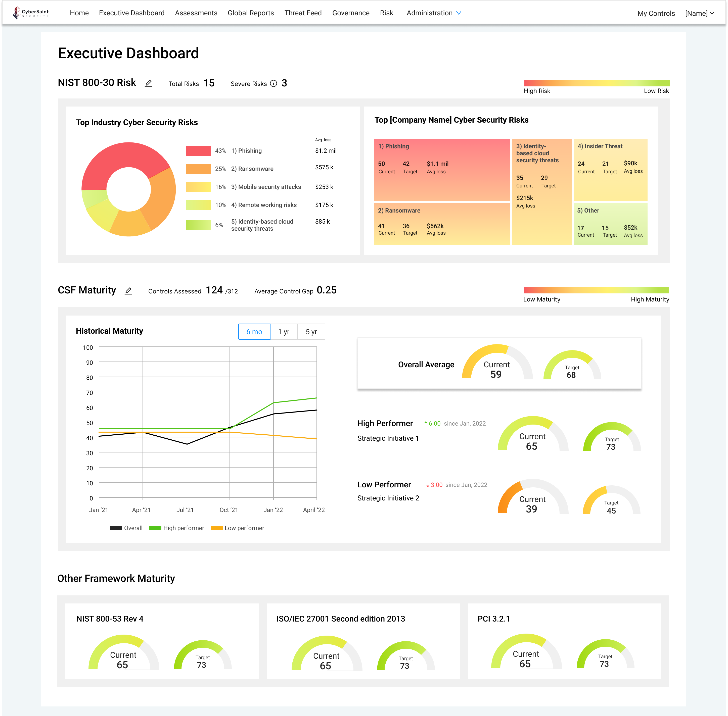Select Governance from the navigation bar
Screen dimensions: 728x716
click(350, 13)
